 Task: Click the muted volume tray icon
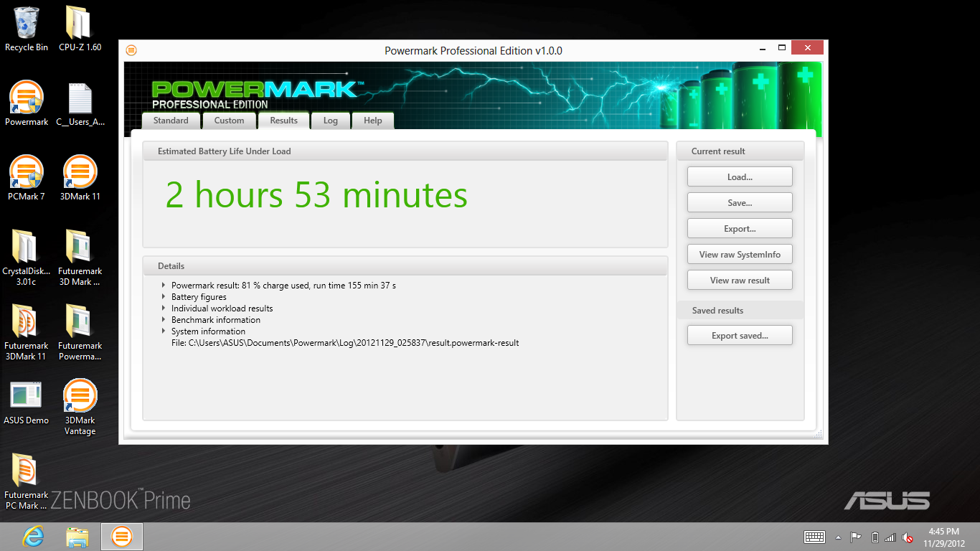907,537
